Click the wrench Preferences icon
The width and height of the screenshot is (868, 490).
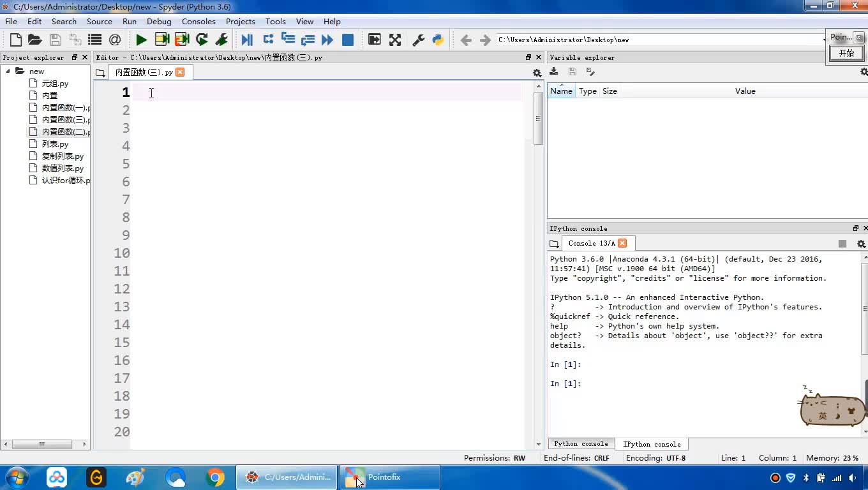(419, 40)
